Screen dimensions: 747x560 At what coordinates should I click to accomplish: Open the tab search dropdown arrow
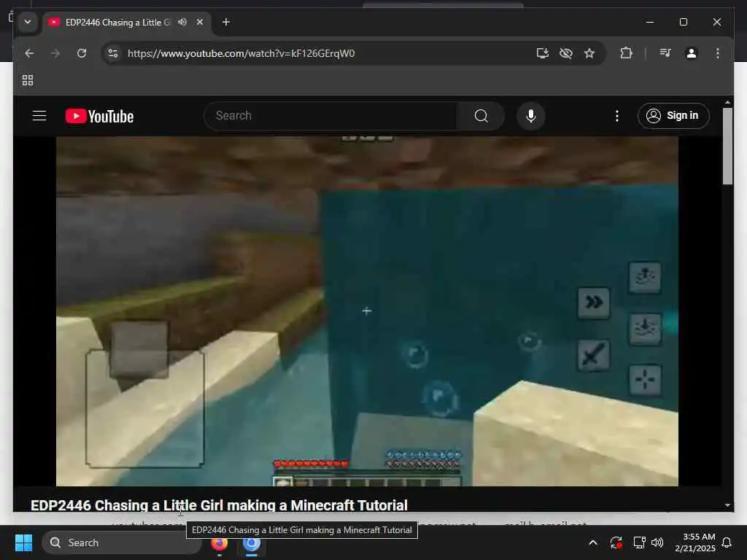pyautogui.click(x=28, y=22)
